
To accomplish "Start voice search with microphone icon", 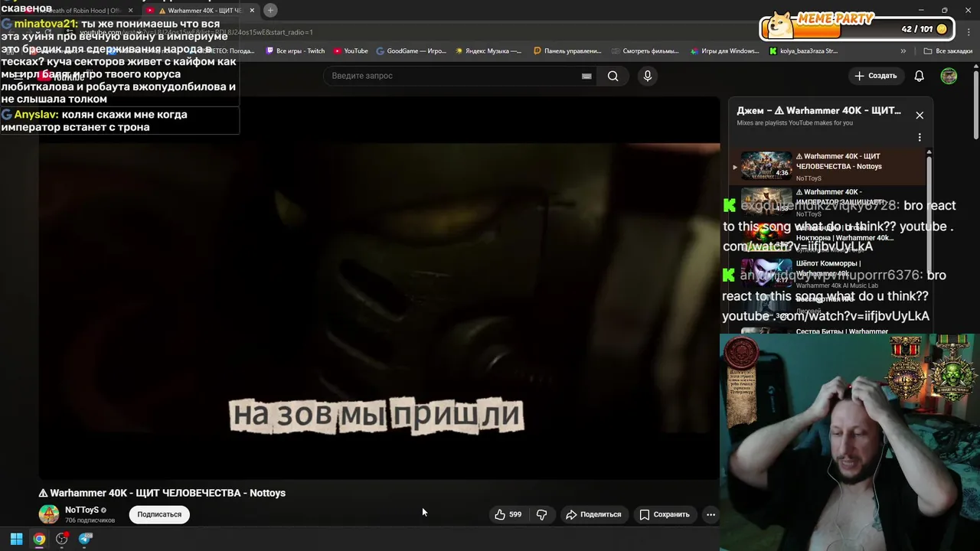I will [648, 76].
